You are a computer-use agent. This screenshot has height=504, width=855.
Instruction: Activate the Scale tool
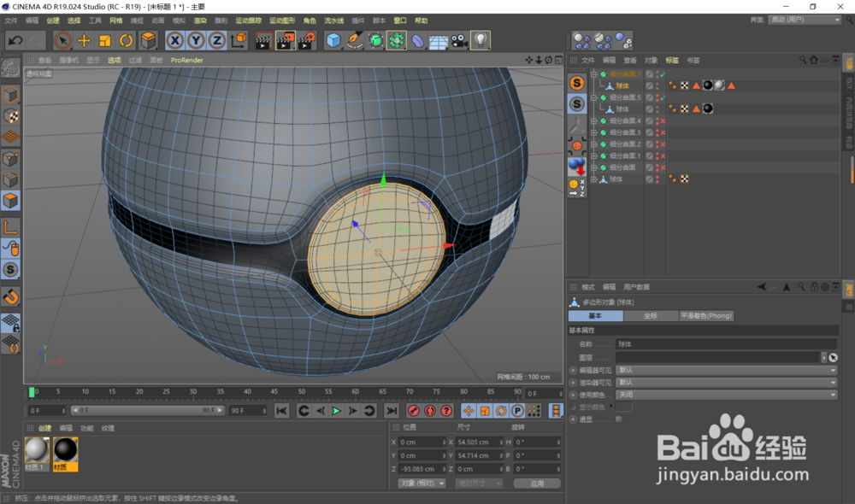[x=105, y=40]
